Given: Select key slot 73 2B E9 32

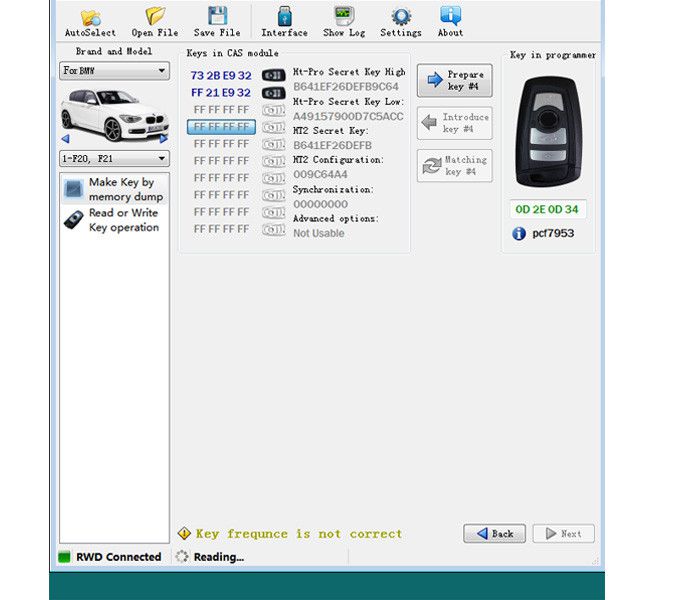Looking at the screenshot, I should click(x=221, y=75).
